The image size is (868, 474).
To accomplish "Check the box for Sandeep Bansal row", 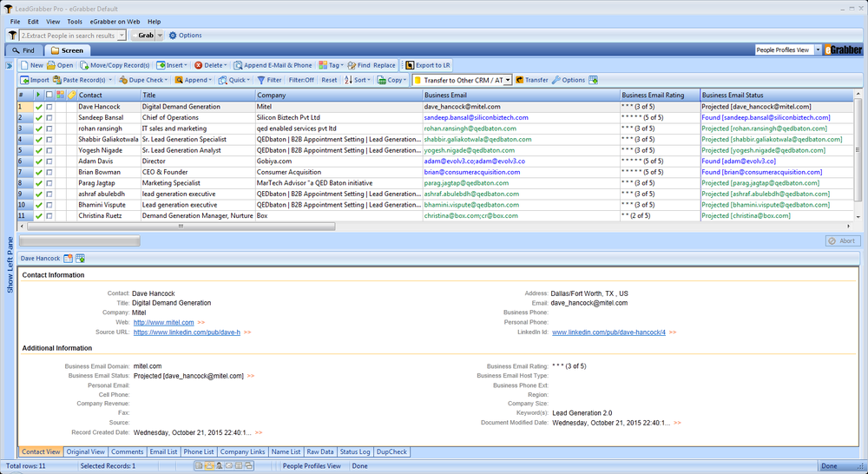I will pyautogui.click(x=49, y=118).
